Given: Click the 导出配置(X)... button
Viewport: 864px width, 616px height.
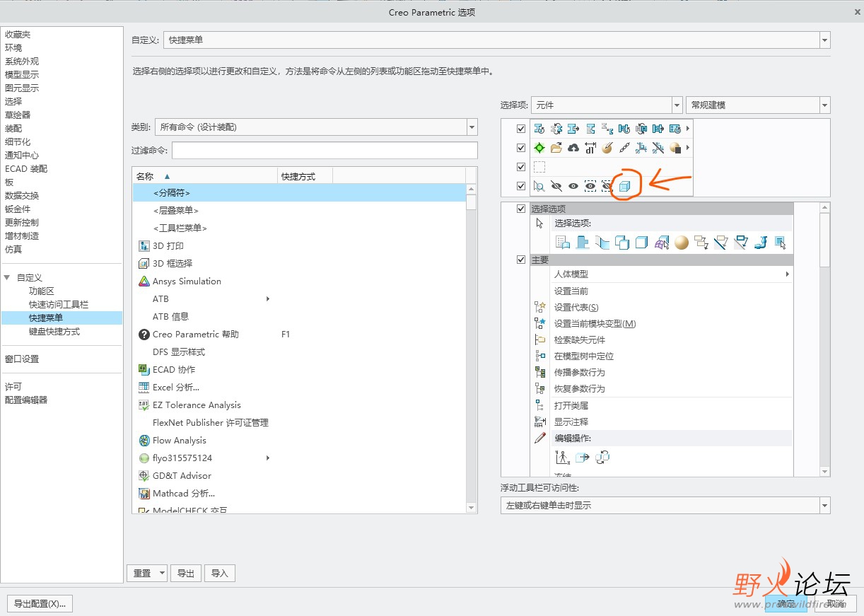Looking at the screenshot, I should (x=40, y=603).
